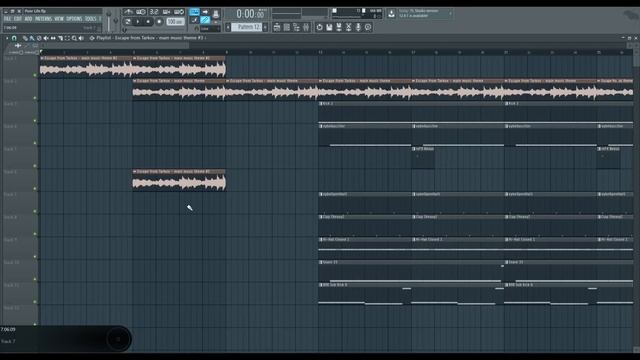Screen dimensions: 640x360
Task: Click the Record button in transport
Action: [x=159, y=22]
